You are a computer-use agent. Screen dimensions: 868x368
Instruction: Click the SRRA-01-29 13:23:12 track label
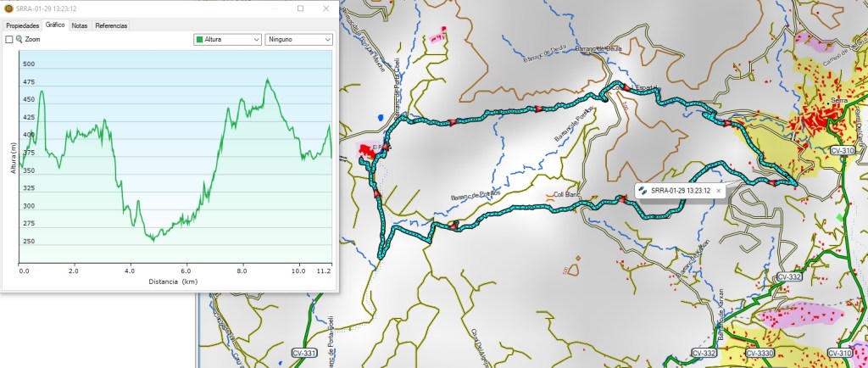680,191
